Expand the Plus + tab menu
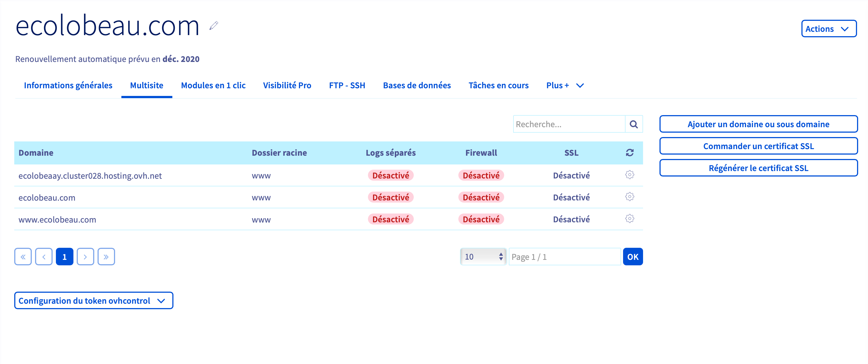The width and height of the screenshot is (868, 364). pos(565,85)
